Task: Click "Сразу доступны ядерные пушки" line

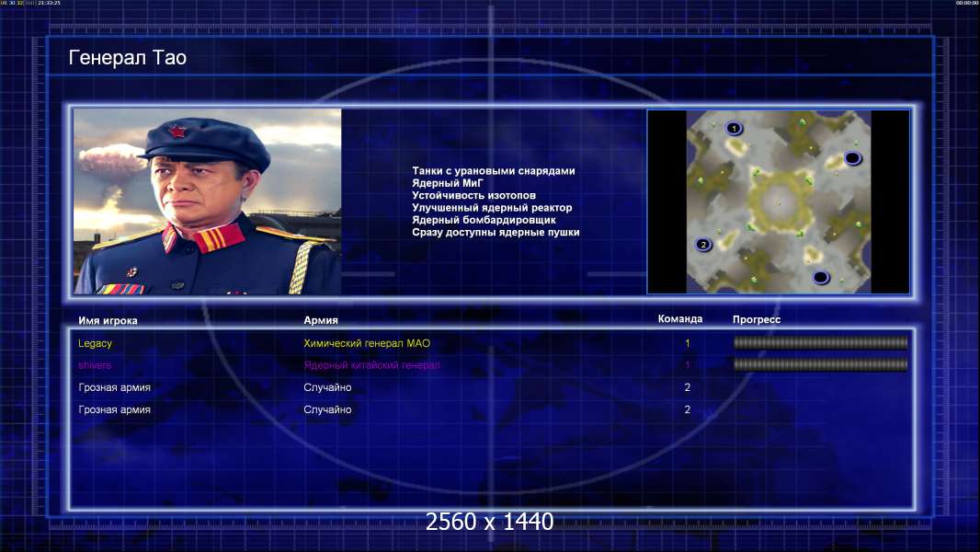Action: 496,232
